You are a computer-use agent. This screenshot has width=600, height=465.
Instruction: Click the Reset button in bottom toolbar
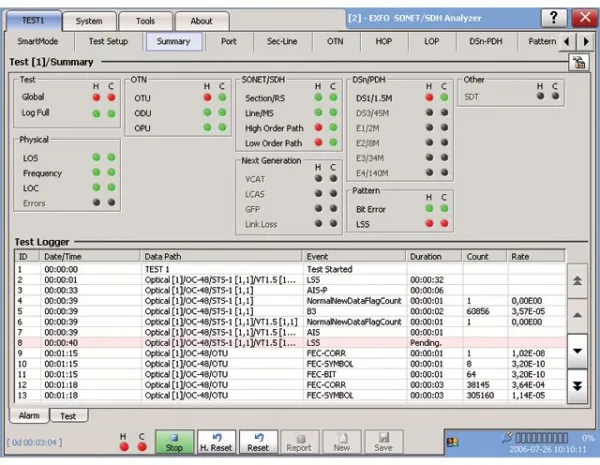pos(258,441)
